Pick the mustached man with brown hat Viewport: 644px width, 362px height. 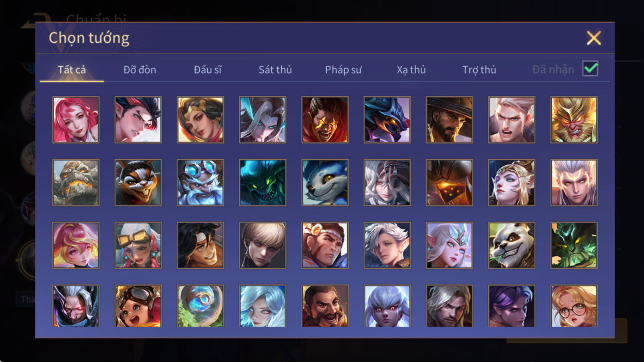point(325,306)
